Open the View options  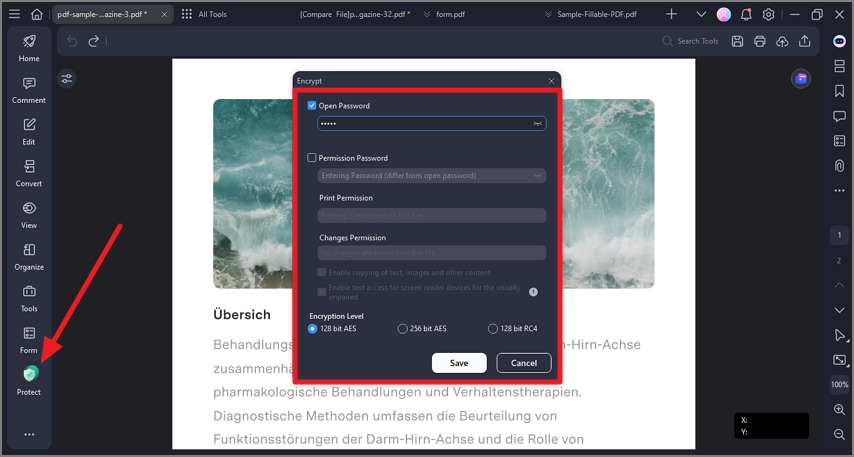coord(29,215)
